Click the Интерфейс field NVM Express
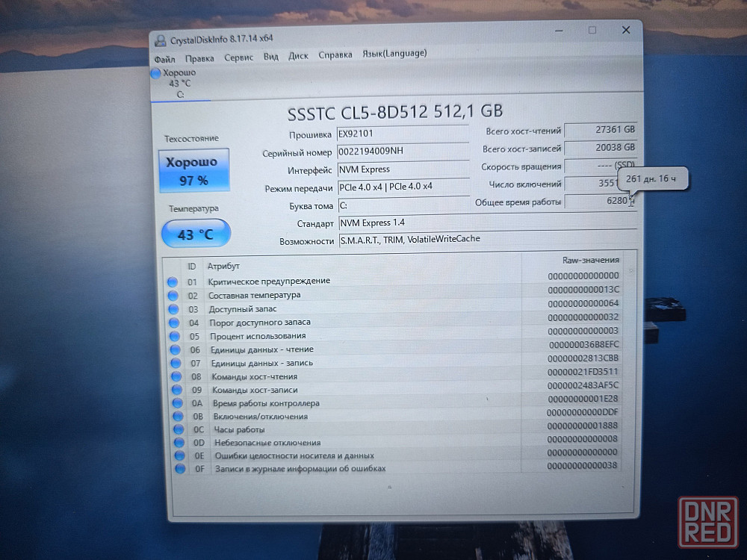This screenshot has height=560, width=747. (403, 169)
